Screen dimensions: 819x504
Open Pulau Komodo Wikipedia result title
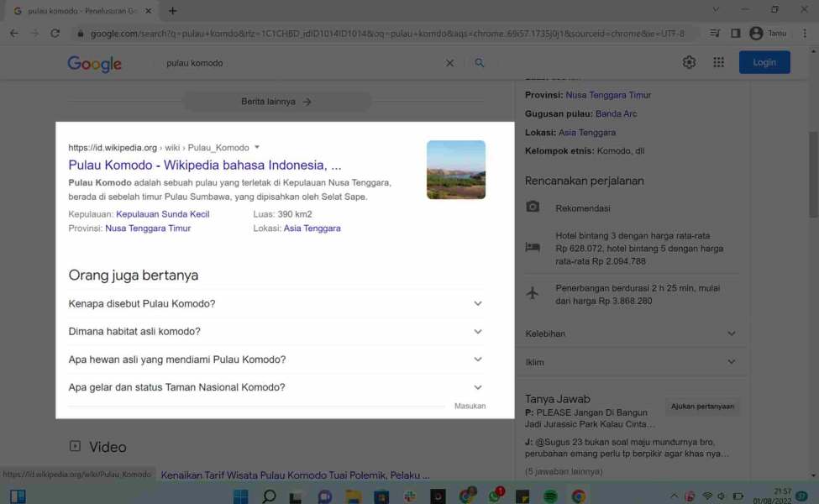pyautogui.click(x=205, y=165)
